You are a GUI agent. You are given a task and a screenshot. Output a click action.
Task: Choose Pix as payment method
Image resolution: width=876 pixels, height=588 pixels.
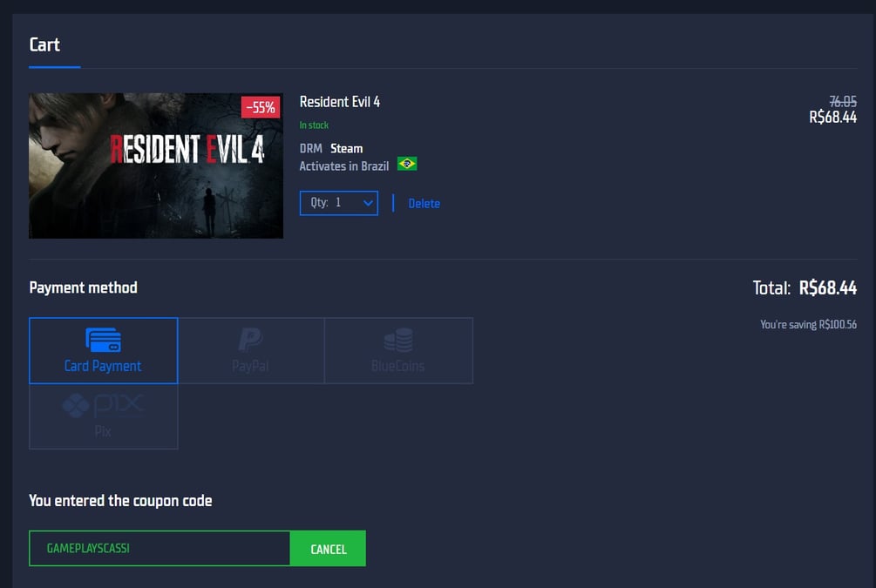tap(104, 416)
